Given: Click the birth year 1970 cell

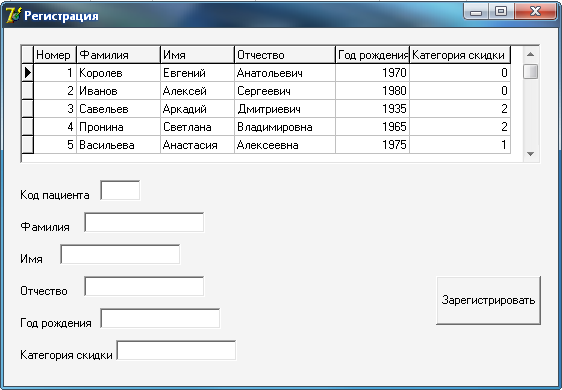Looking at the screenshot, I should tap(373, 73).
